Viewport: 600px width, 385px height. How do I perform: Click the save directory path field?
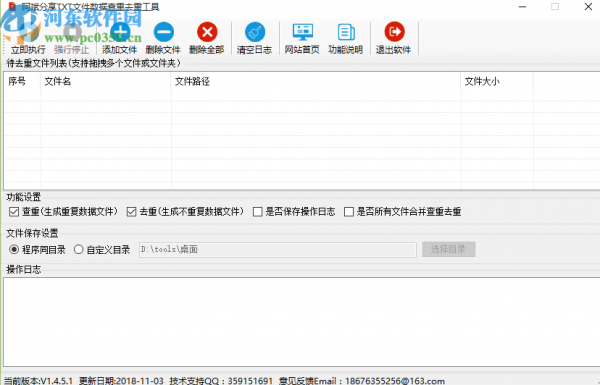[x=278, y=250]
